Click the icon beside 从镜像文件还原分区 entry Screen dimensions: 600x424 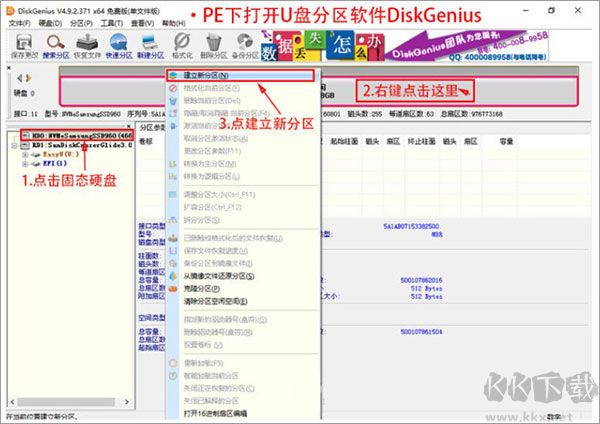(x=173, y=276)
